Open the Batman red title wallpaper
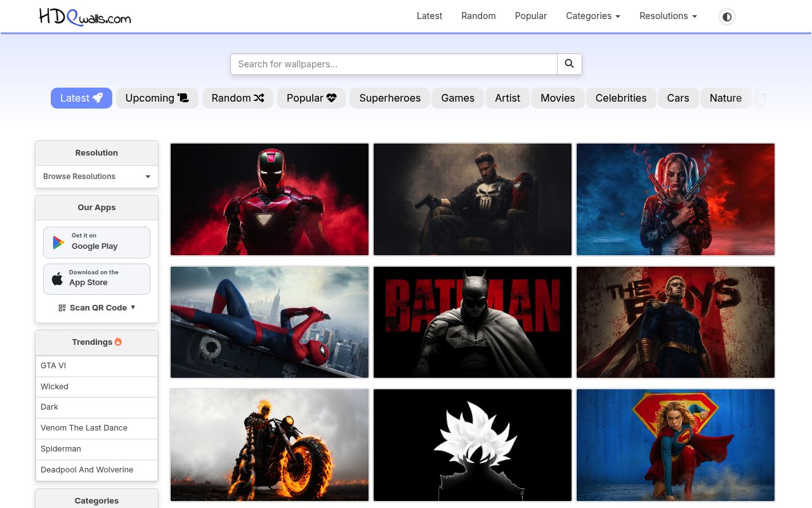 [473, 322]
